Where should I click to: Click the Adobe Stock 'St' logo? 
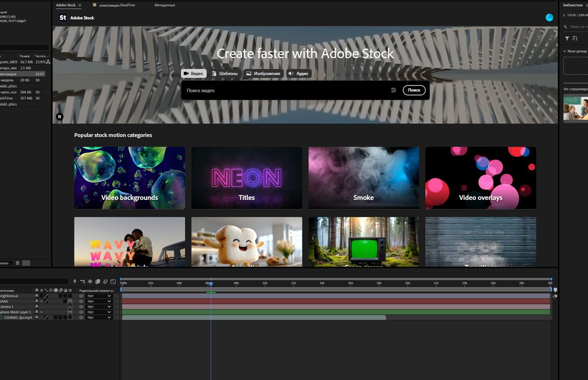point(63,18)
